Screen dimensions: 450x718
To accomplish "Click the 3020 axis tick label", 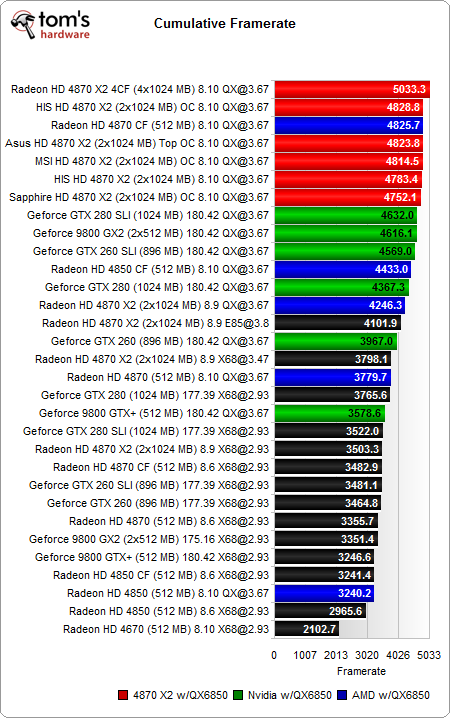I will pos(367,655).
